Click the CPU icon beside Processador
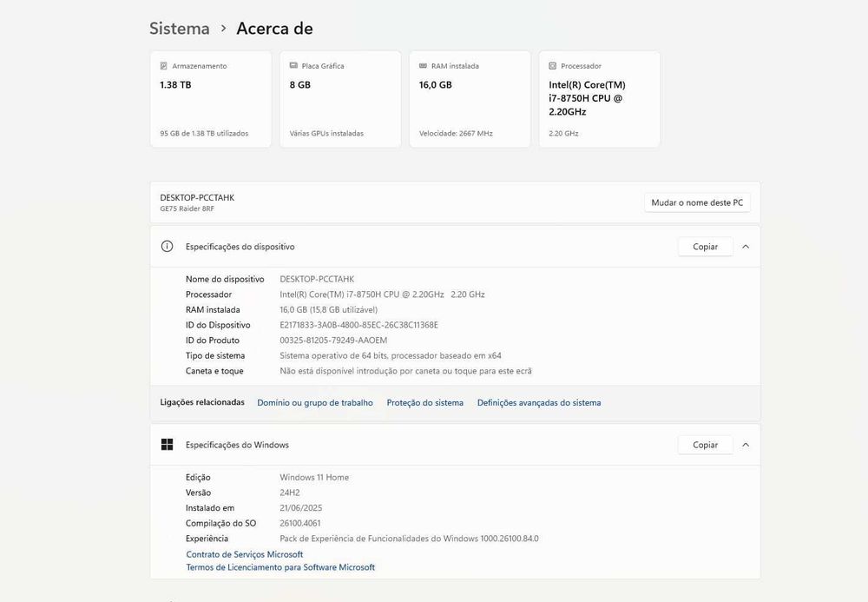This screenshot has height=602, width=868. (553, 66)
